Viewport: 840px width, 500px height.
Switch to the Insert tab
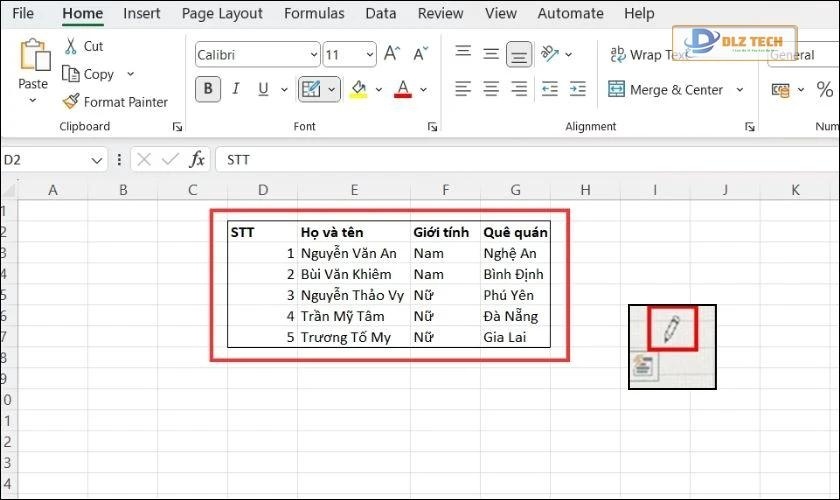(x=141, y=13)
